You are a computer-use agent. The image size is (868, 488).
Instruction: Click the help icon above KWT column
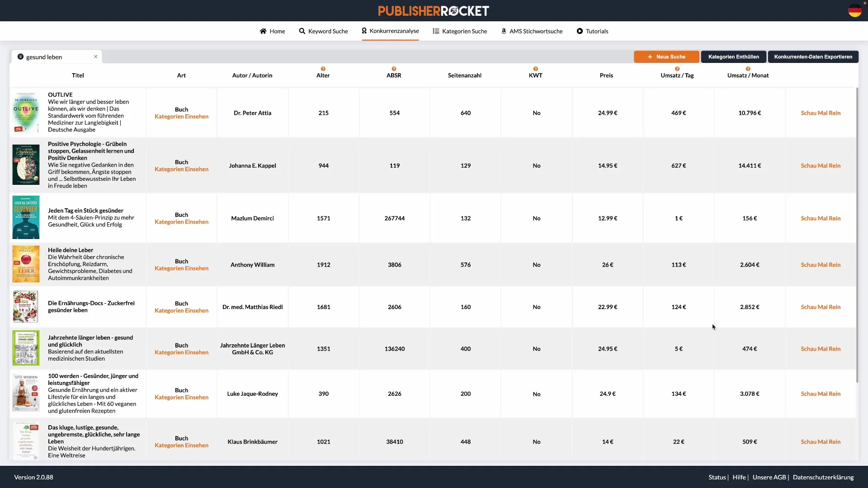point(536,69)
